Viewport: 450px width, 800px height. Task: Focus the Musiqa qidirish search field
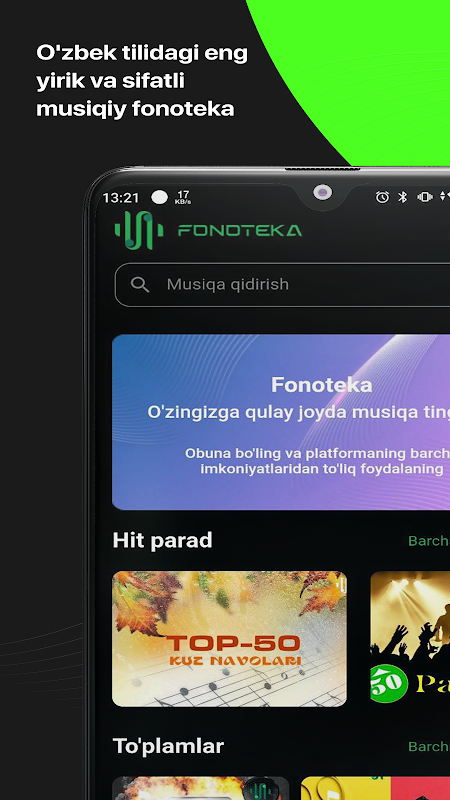point(282,285)
